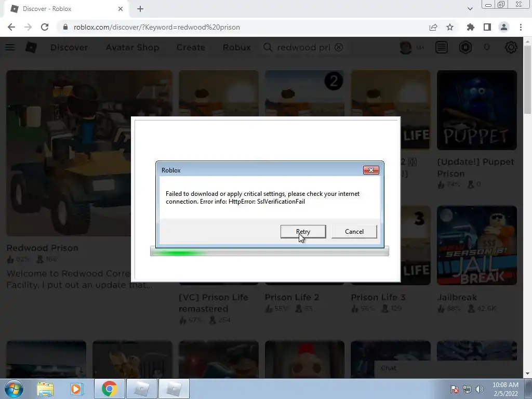Image resolution: width=532 pixels, height=399 pixels.
Task: Open the [Update!] Puppet Prison title
Action: click(x=476, y=168)
